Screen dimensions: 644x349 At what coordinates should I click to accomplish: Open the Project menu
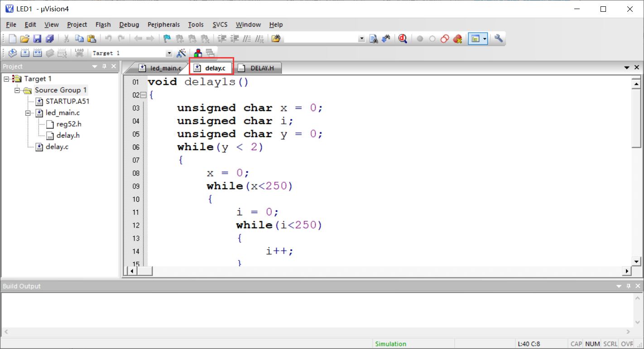click(77, 24)
